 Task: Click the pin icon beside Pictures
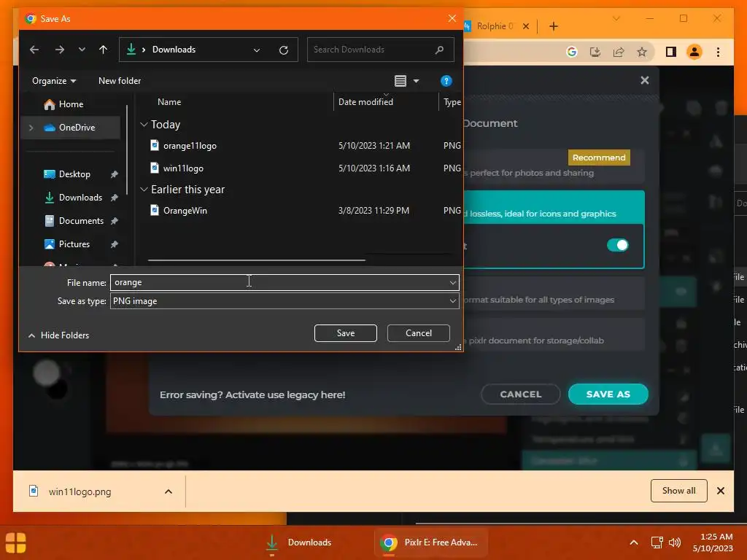coord(115,244)
